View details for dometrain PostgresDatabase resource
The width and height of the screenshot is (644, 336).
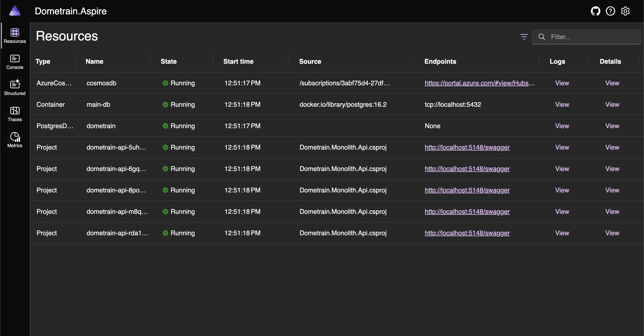(612, 126)
